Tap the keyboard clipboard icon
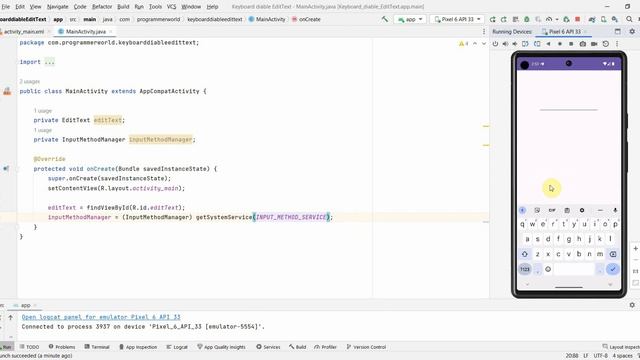Viewport: 640px width, 360px height. 567,210
